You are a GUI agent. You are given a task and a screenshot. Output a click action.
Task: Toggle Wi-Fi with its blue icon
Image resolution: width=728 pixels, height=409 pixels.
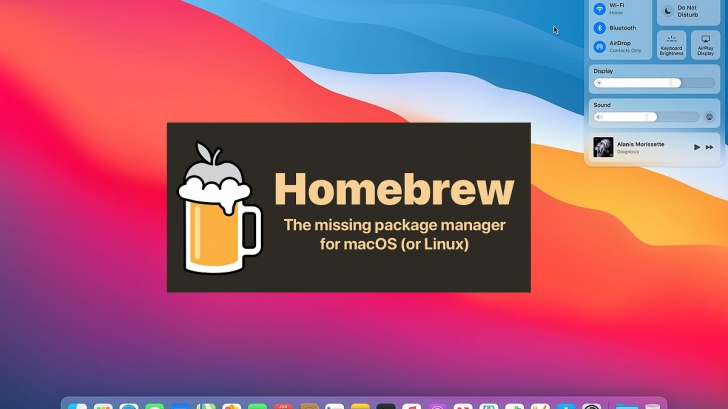point(599,9)
